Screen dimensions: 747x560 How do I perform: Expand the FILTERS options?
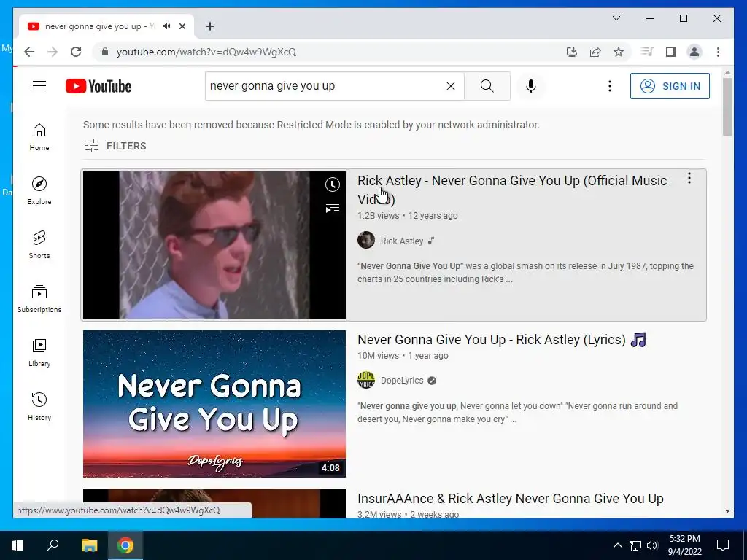pyautogui.click(x=115, y=146)
